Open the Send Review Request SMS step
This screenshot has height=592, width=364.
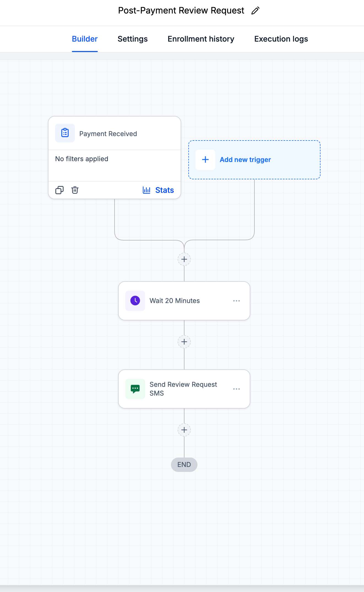coord(184,389)
